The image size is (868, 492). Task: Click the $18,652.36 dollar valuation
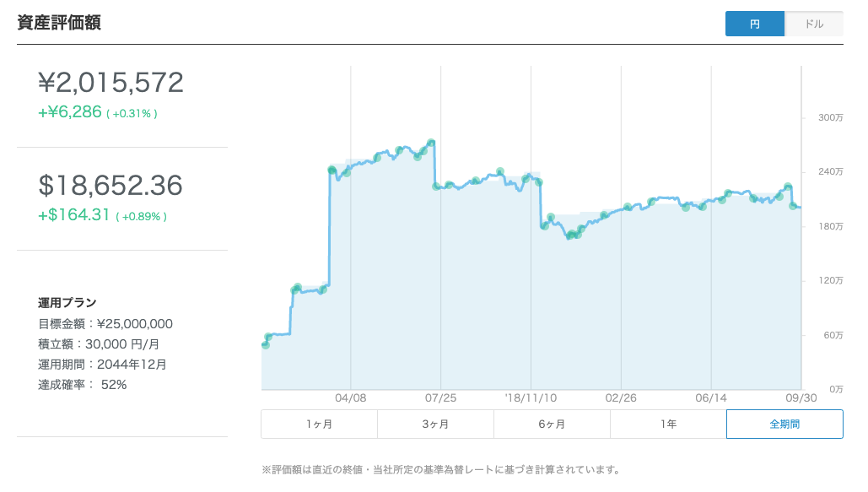coord(111,186)
